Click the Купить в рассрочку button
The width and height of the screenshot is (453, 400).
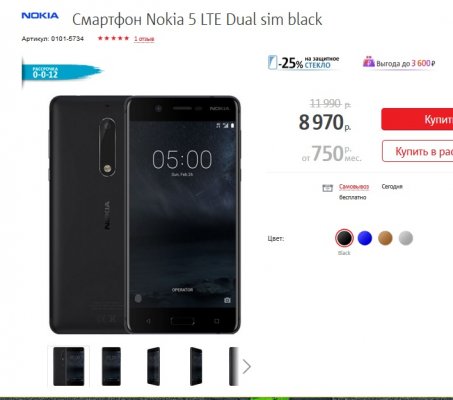(417, 151)
